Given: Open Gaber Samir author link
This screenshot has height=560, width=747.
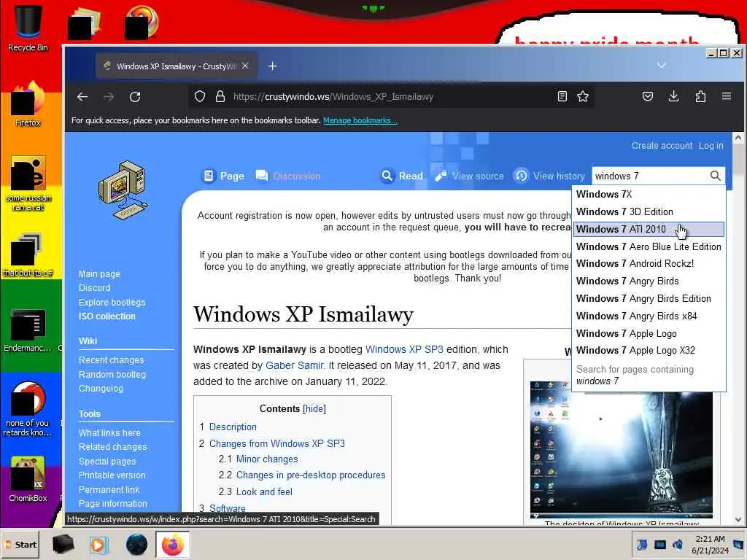Looking at the screenshot, I should coord(295,365).
